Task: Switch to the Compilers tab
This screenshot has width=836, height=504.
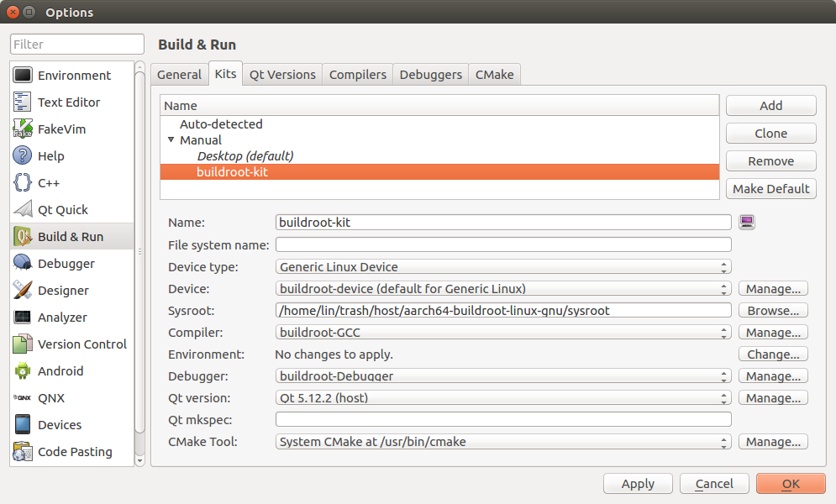Action: (358, 75)
